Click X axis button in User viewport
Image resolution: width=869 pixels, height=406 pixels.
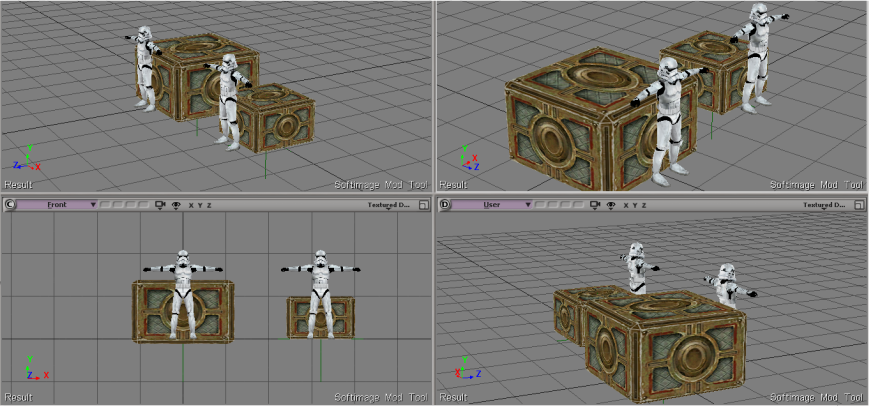point(626,205)
